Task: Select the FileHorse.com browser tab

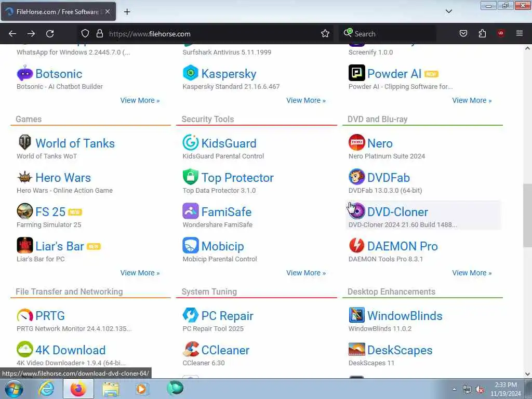Action: (x=58, y=11)
